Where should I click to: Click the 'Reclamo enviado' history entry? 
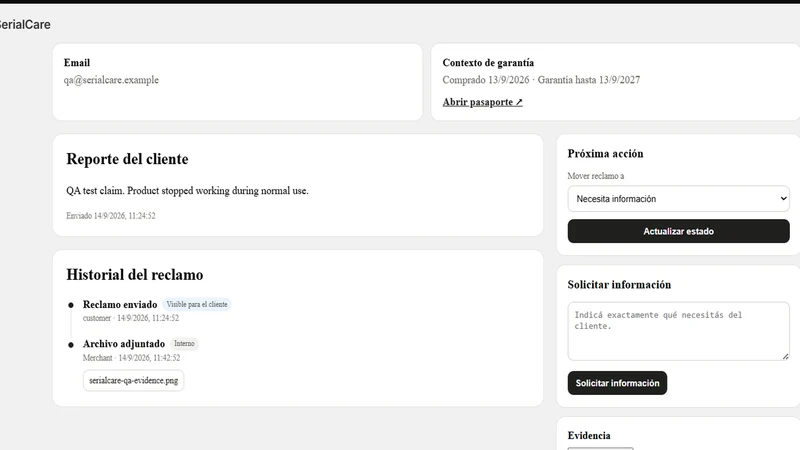[x=120, y=305]
